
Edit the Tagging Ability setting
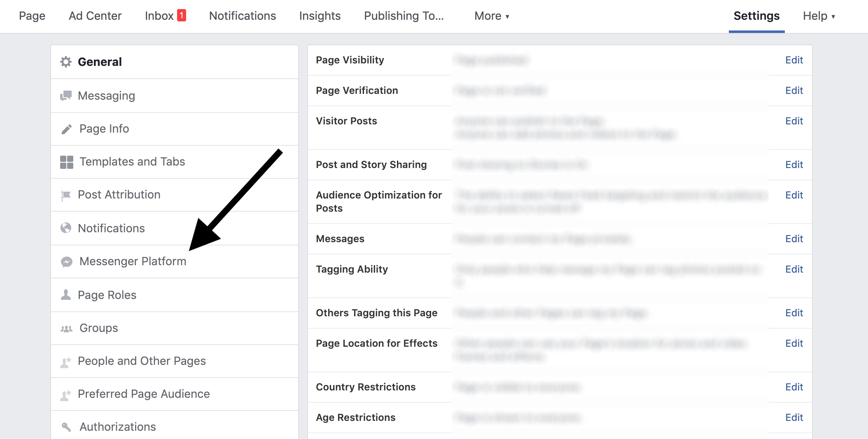pos(794,269)
